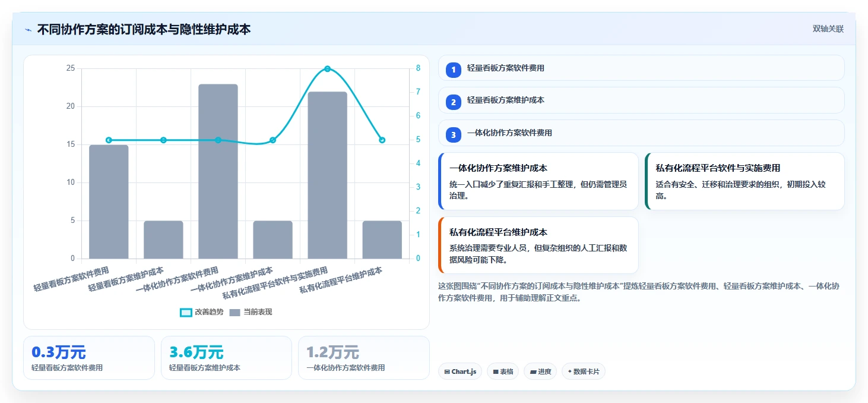Image resolution: width=868 pixels, height=403 pixels.
Task: Click the bar for 私有化流程平台维护成本
Action: (382, 240)
